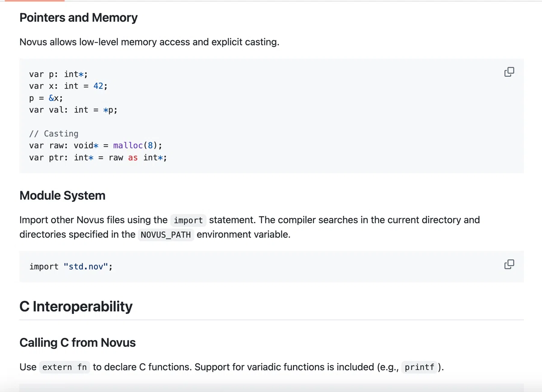Click the // Casting comment line

pyautogui.click(x=54, y=134)
